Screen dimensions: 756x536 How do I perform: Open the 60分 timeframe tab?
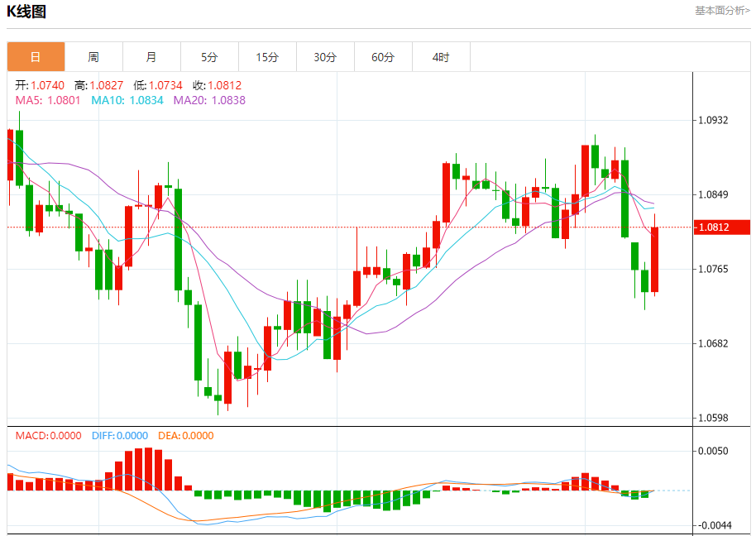click(383, 57)
